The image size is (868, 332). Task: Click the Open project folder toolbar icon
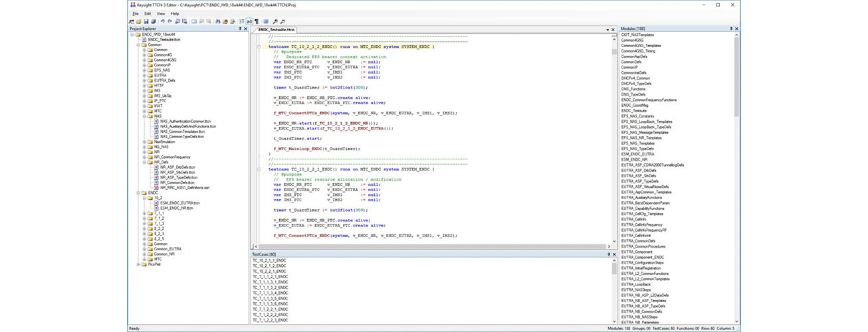coord(138,21)
